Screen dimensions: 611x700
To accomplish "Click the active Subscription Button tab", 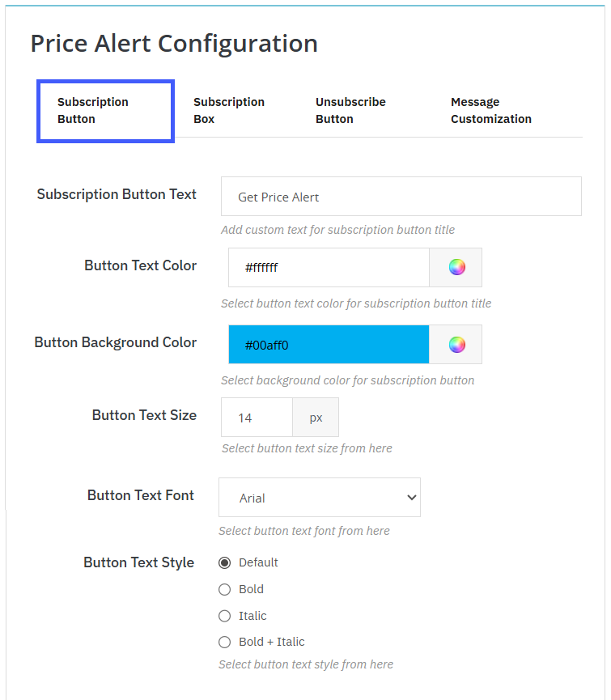I will click(x=105, y=110).
